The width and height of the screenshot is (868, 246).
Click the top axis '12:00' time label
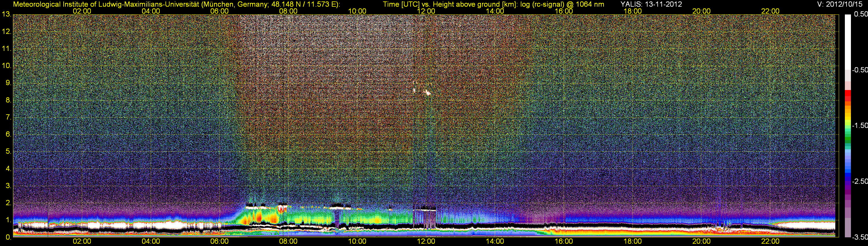[426, 11]
